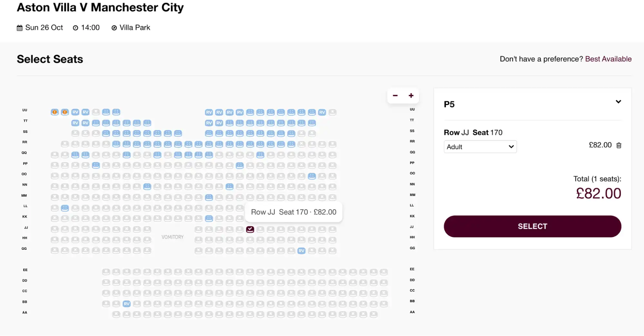Zoom in on the seat map
Image resolution: width=644 pixels, height=336 pixels.
[411, 96]
